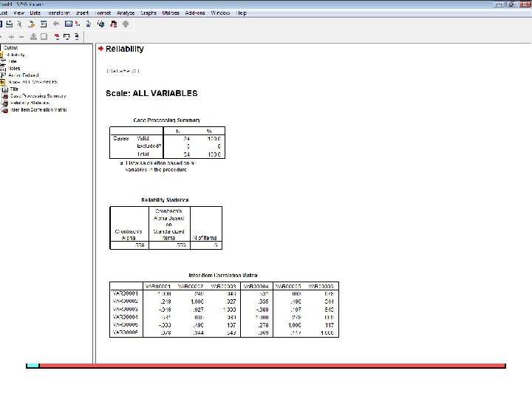Select Inter-Item Correlation Matrix outline item
532x399 pixels.
pos(38,110)
